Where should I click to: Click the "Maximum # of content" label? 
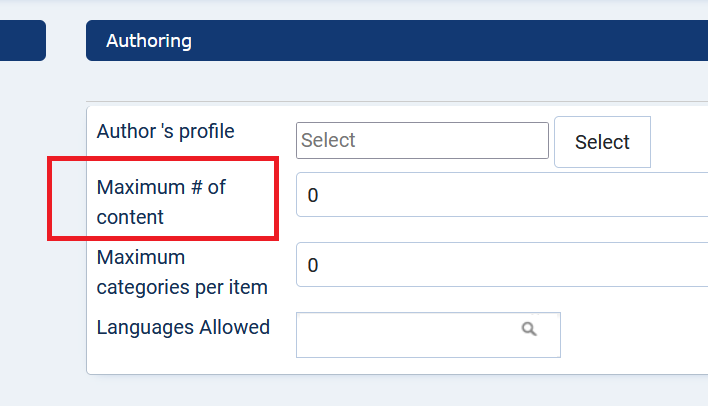(161, 202)
